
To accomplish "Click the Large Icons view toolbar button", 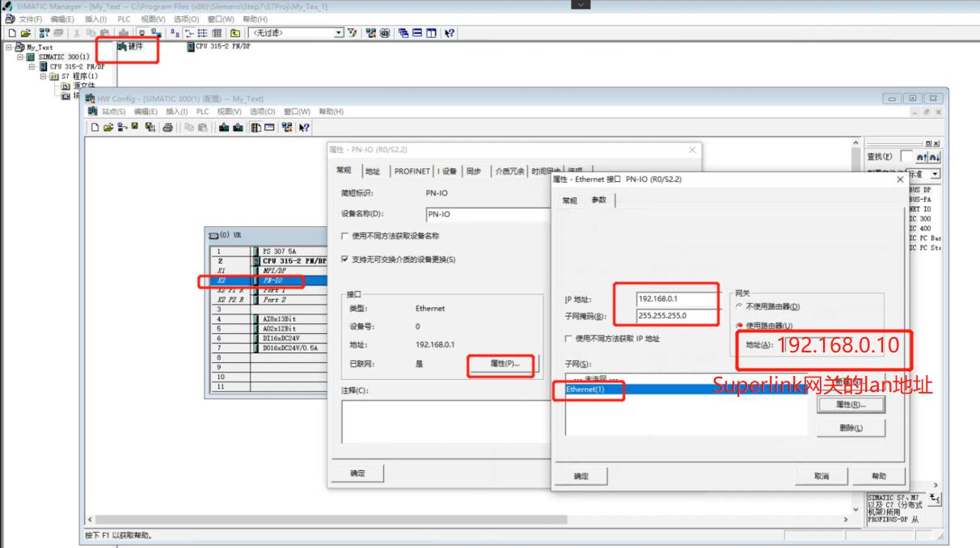I will point(175,33).
